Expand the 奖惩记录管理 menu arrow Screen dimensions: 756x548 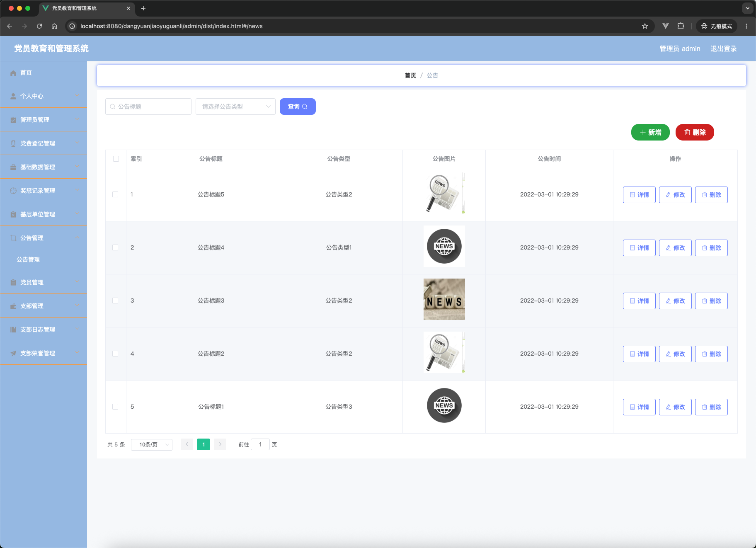point(77,191)
